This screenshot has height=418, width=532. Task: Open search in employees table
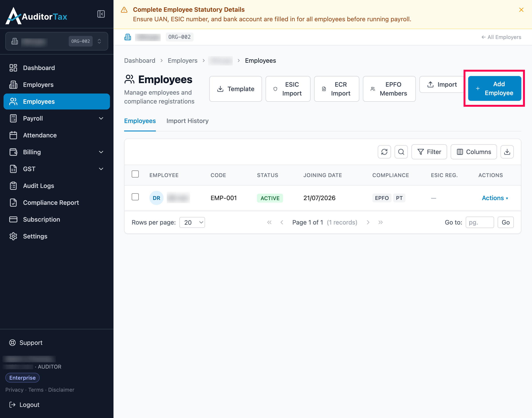401,152
